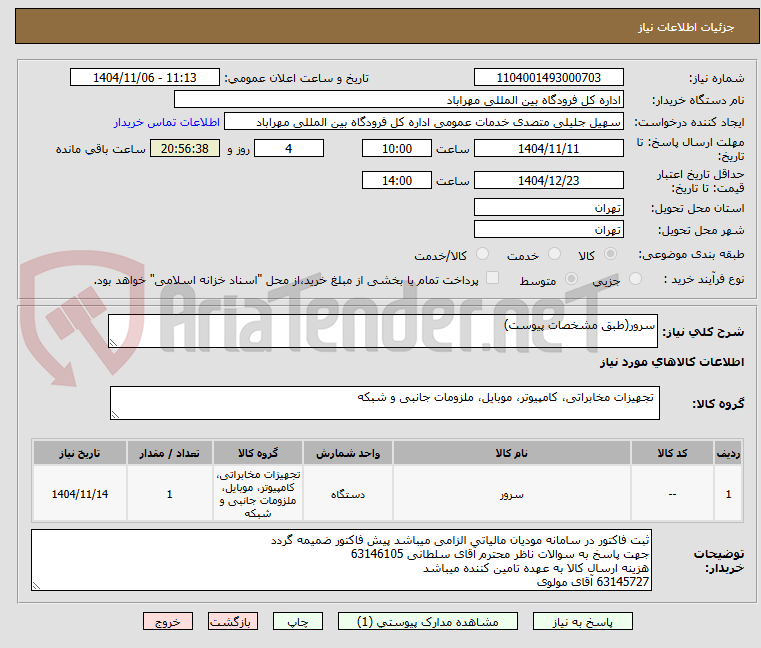Open مشاهده مدارک پیوستی (1) attachments
The image size is (761, 648).
(428, 621)
